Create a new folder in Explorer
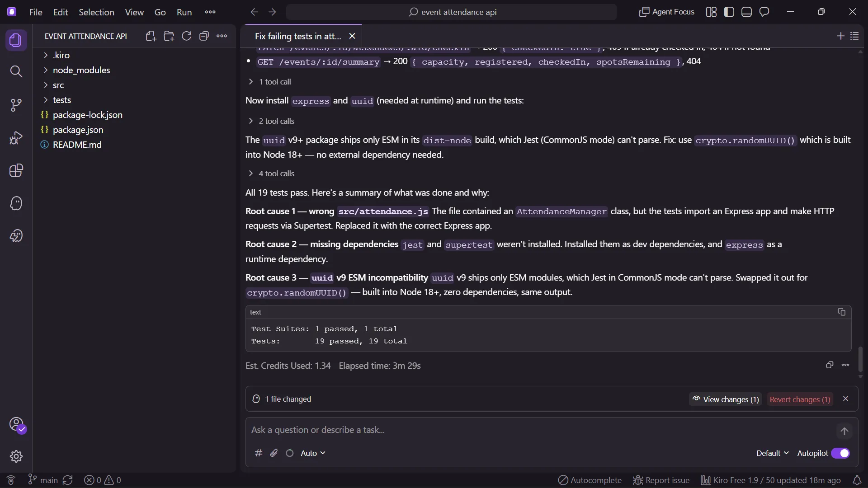The width and height of the screenshot is (868, 488). (169, 36)
